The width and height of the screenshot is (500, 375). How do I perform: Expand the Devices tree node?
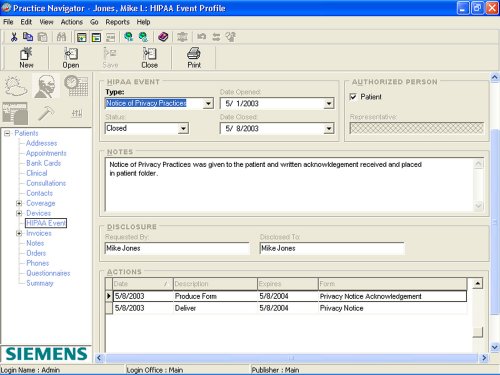(19, 213)
